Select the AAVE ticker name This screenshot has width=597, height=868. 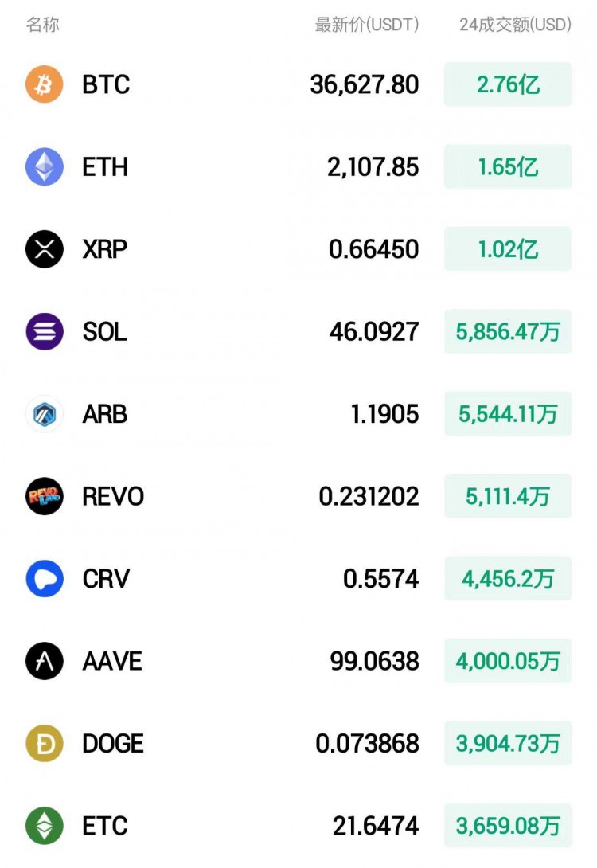pos(112,661)
